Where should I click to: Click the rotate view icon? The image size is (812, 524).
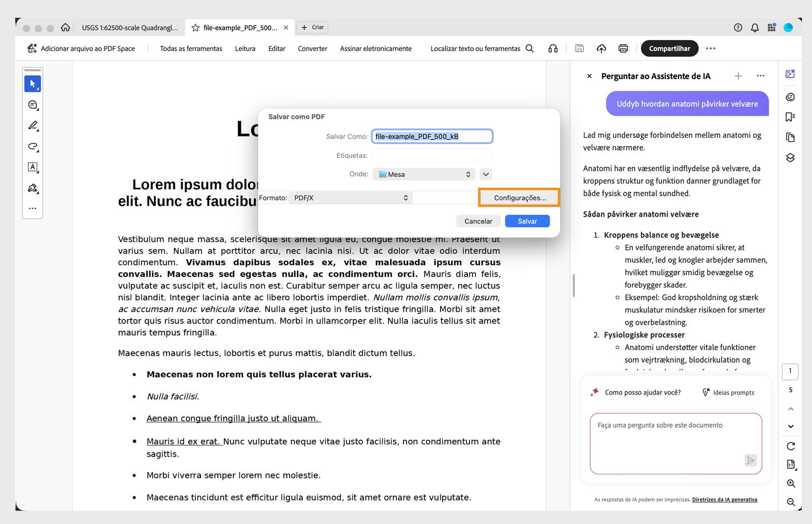coord(791,446)
